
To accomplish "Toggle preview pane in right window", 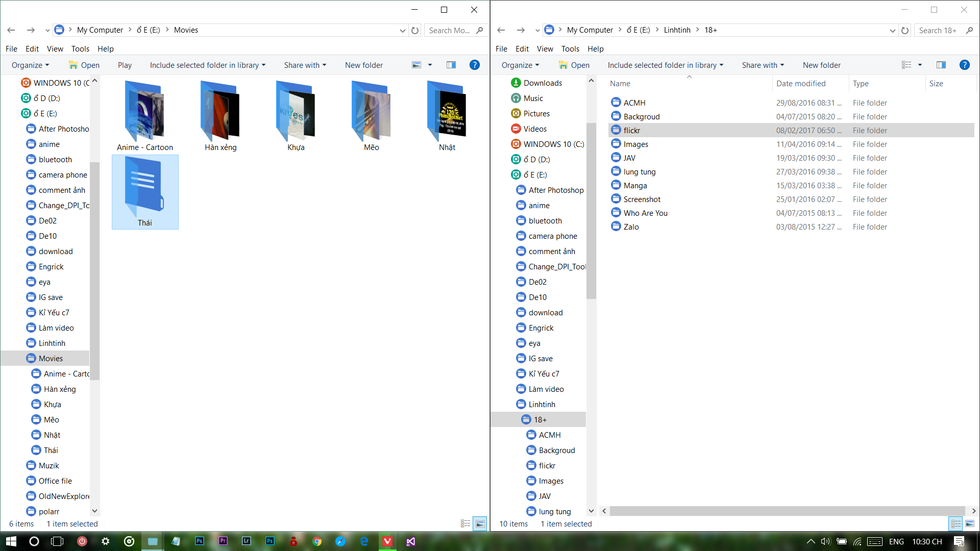I will point(941,65).
